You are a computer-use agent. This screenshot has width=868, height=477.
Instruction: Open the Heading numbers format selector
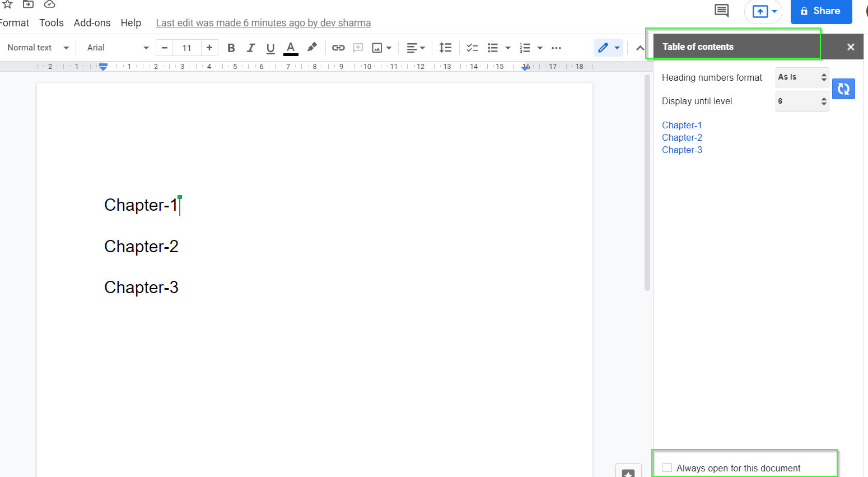click(x=802, y=77)
